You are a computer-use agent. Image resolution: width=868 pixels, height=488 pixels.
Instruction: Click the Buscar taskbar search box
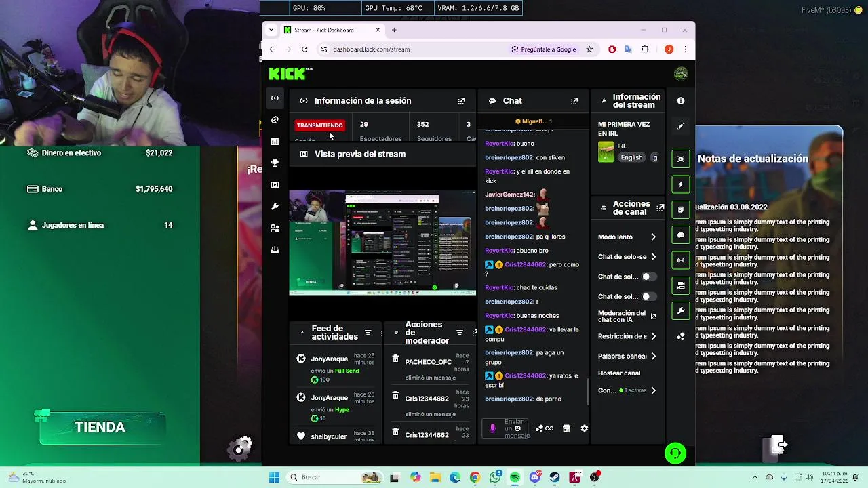click(x=334, y=477)
